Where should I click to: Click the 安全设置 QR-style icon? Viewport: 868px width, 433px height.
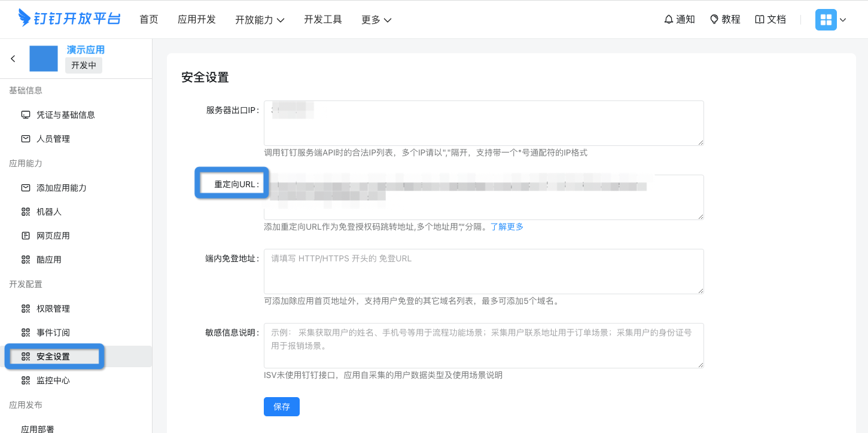[x=26, y=356]
